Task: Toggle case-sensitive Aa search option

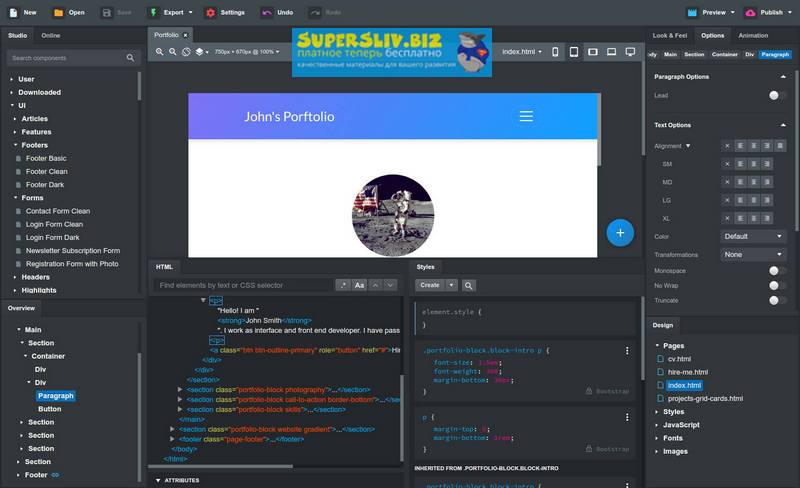Action: click(359, 285)
